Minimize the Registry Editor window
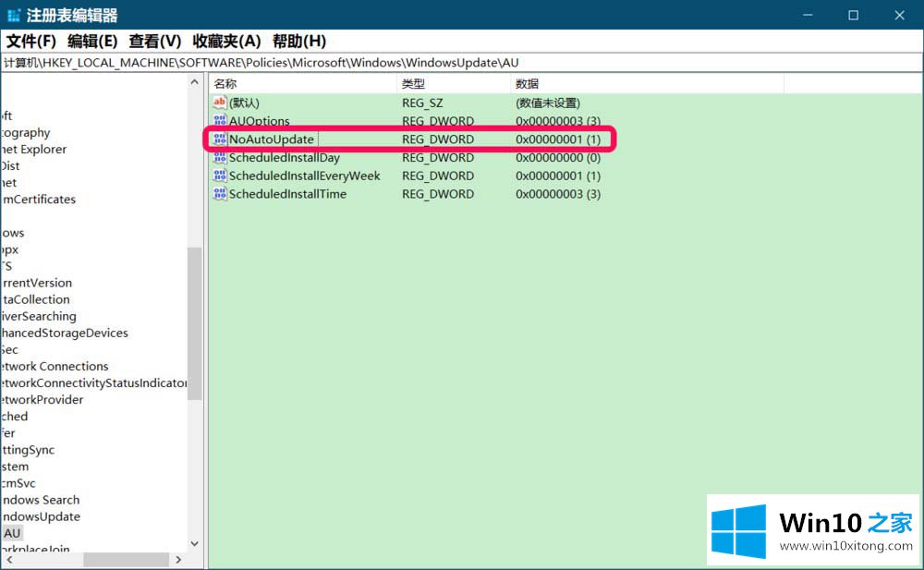 point(808,15)
